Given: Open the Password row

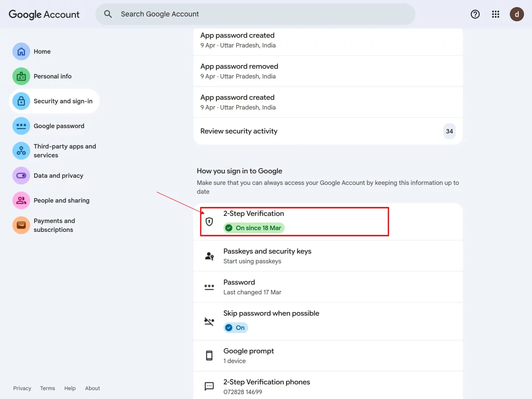Looking at the screenshot, I should pyautogui.click(x=328, y=287).
